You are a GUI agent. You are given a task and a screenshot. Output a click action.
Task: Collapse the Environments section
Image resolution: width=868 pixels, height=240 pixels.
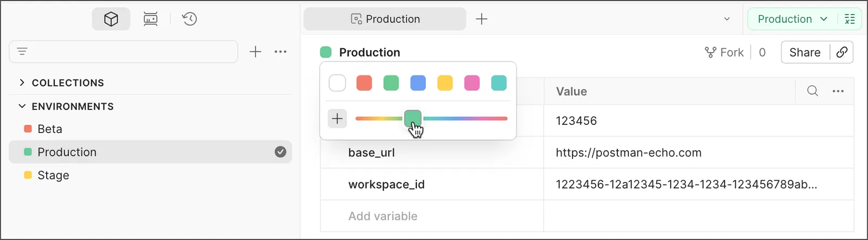point(22,106)
